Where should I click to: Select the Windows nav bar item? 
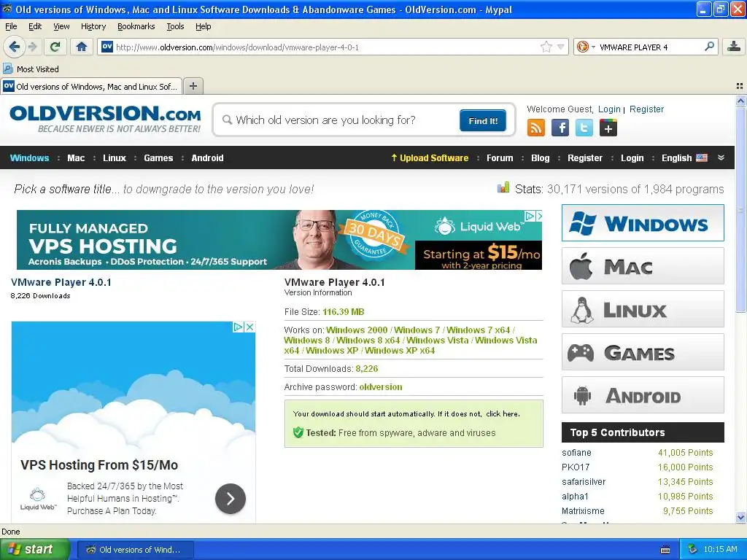point(29,158)
